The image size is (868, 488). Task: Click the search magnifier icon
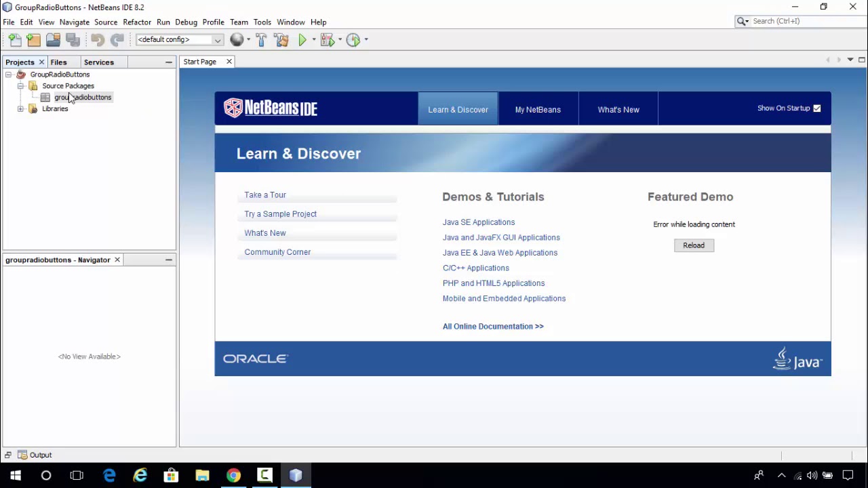pyautogui.click(x=743, y=22)
